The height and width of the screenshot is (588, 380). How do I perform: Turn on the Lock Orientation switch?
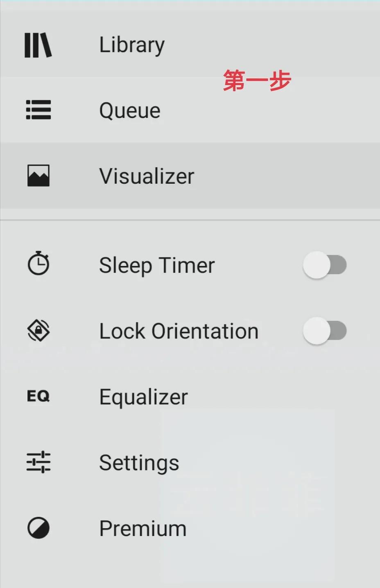coord(325,331)
